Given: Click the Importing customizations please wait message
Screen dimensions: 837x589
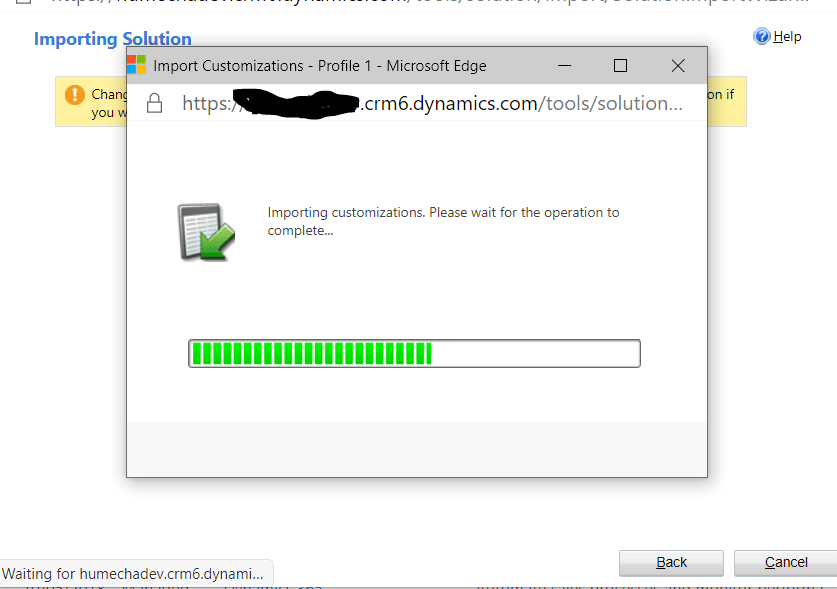Looking at the screenshot, I should [x=443, y=221].
